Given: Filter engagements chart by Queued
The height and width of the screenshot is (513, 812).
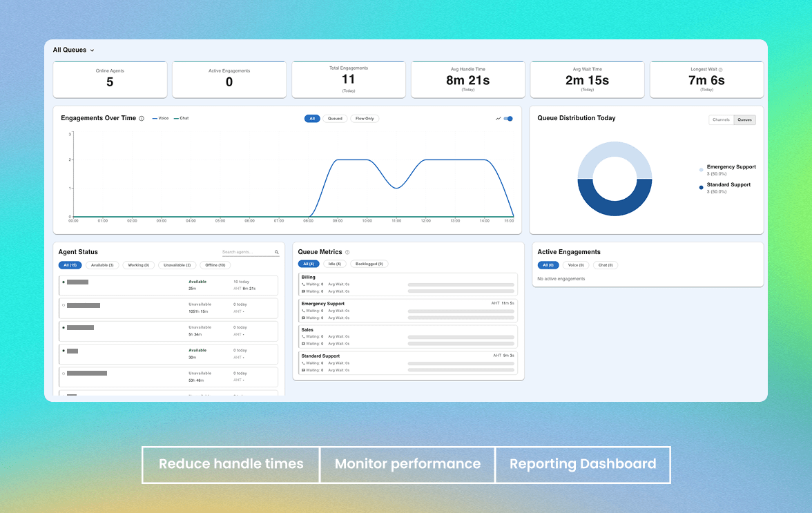Looking at the screenshot, I should (335, 119).
